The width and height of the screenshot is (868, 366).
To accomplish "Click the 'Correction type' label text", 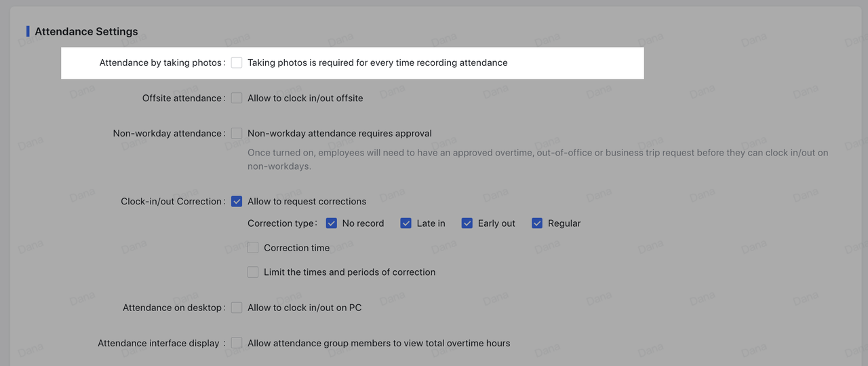I will coord(281,223).
